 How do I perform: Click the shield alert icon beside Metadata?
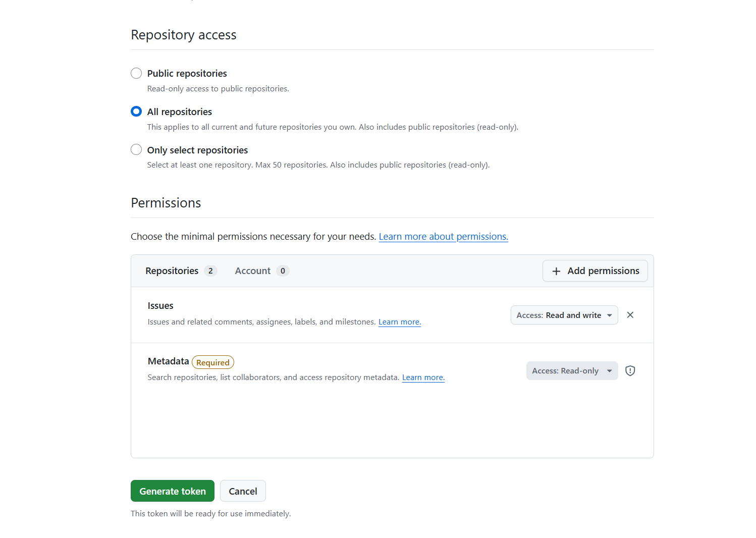coord(630,371)
